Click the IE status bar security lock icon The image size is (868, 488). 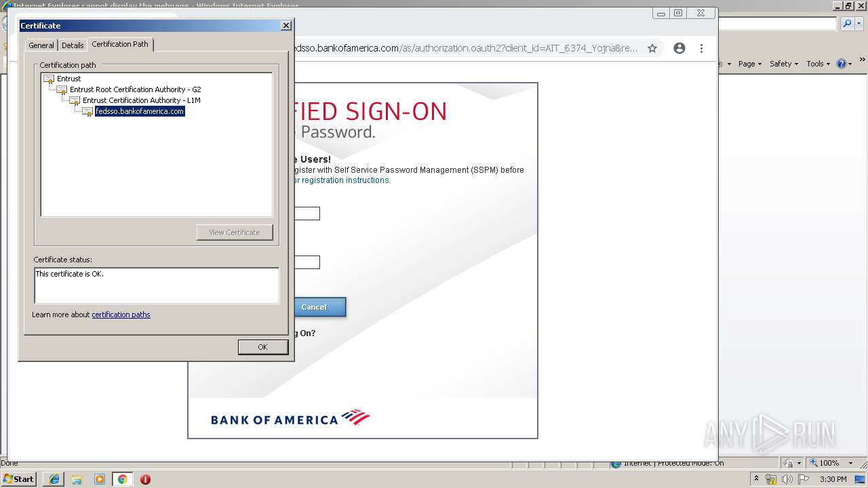coord(789,463)
